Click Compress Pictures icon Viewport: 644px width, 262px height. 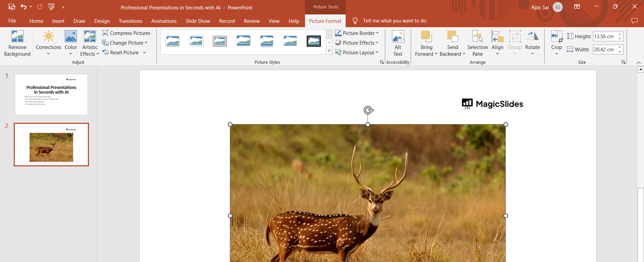105,33
